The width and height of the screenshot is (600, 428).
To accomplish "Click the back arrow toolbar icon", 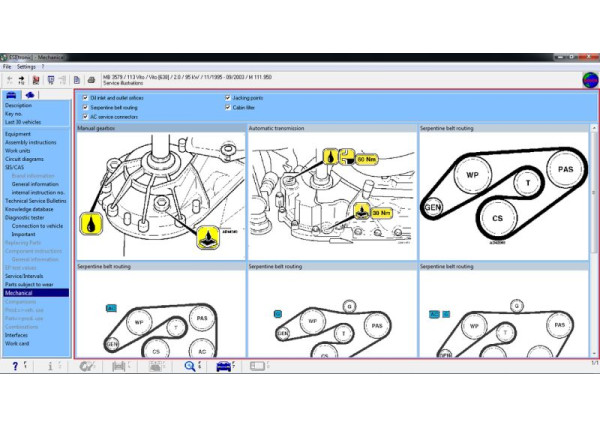I will [x=10, y=79].
